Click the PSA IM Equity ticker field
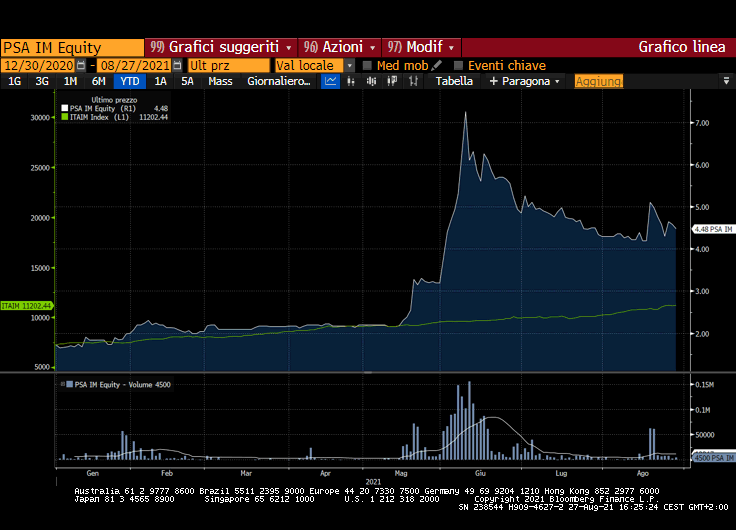Image resolution: width=736 pixels, height=530 pixels. pos(72,47)
